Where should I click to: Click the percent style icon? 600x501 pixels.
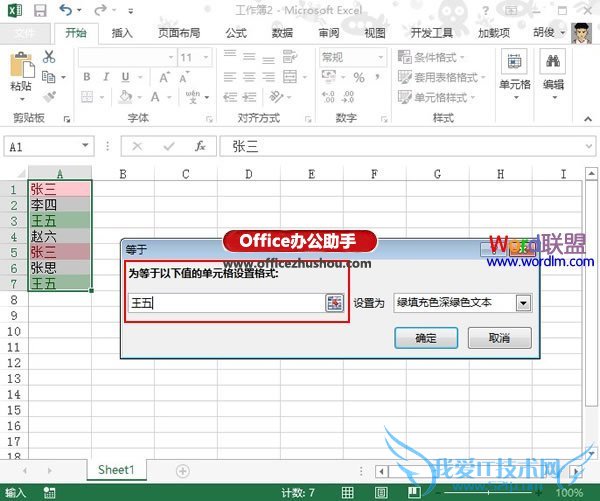pyautogui.click(x=359, y=78)
